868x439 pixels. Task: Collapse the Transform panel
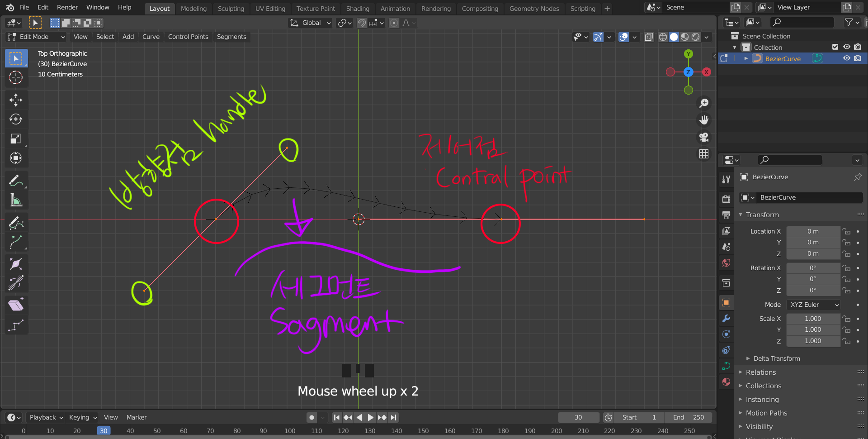click(x=762, y=215)
